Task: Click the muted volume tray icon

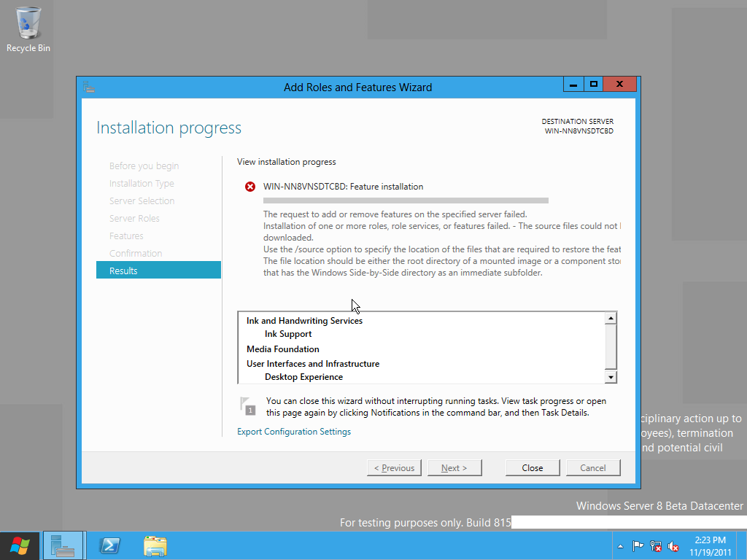Action: 673,546
